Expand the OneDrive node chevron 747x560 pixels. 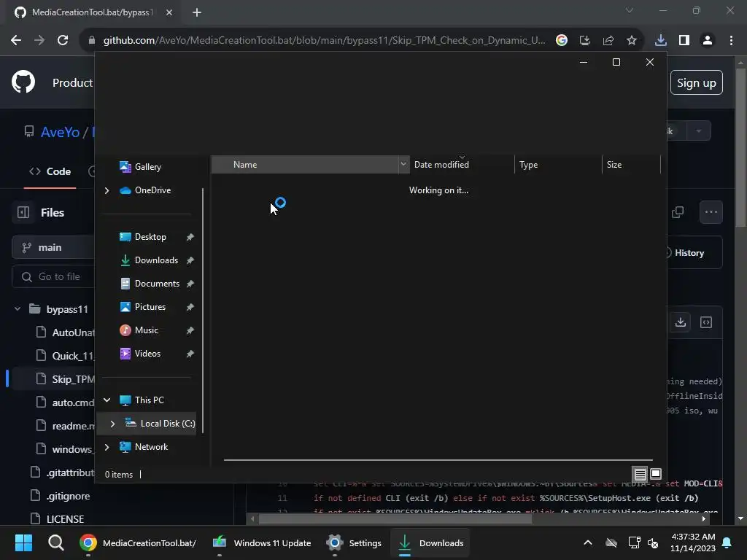(x=107, y=190)
